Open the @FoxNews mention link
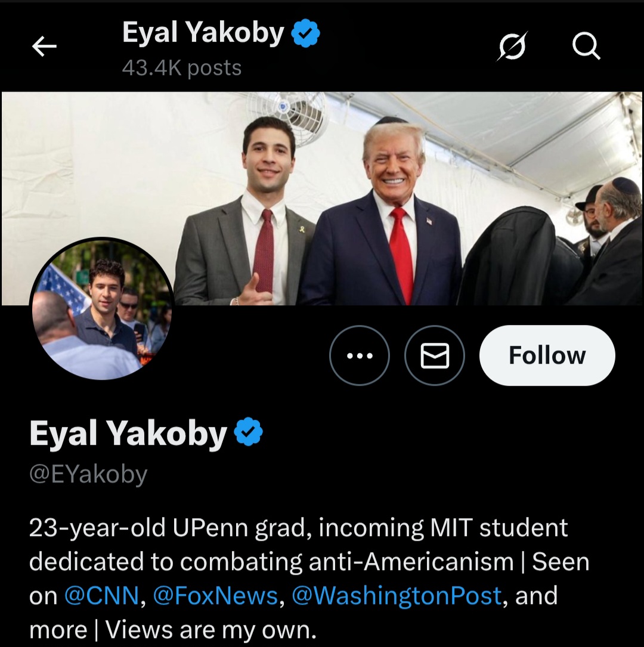 [215, 596]
